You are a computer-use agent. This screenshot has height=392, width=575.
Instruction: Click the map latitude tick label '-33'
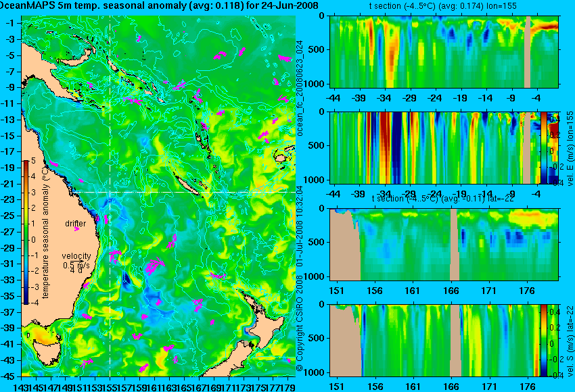tap(8, 280)
